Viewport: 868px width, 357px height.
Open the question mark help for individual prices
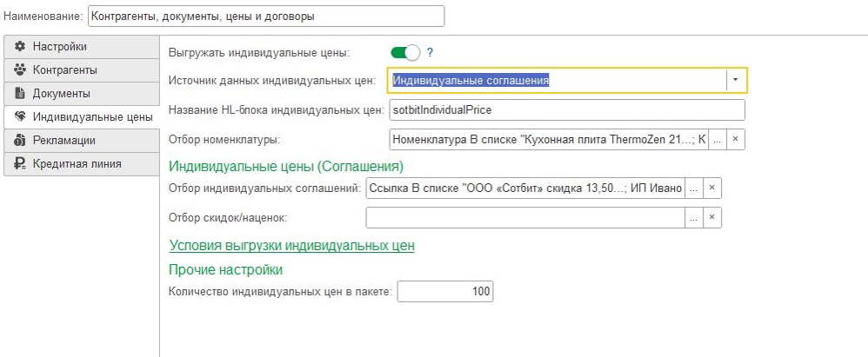click(x=430, y=52)
